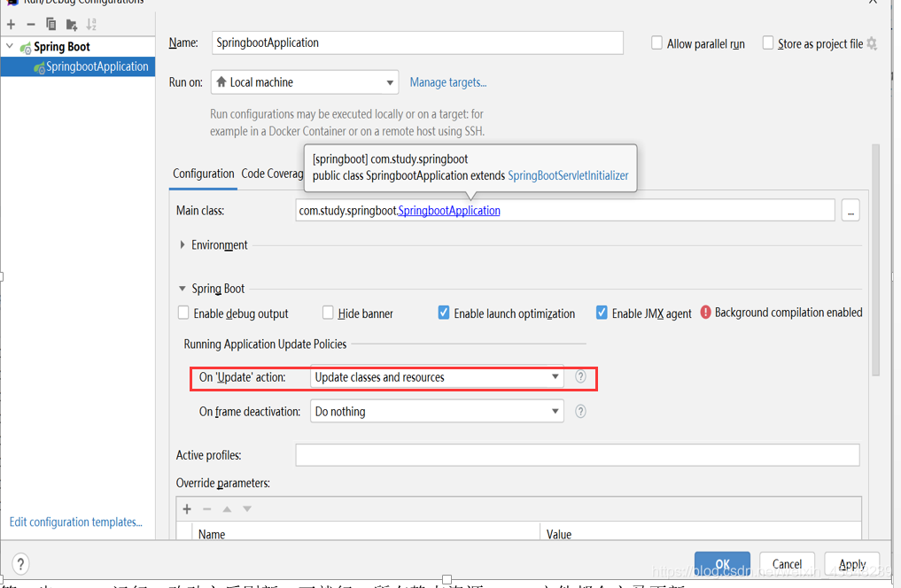Toggle the Hide banner checkbox
The height and width of the screenshot is (588, 901).
[328, 313]
